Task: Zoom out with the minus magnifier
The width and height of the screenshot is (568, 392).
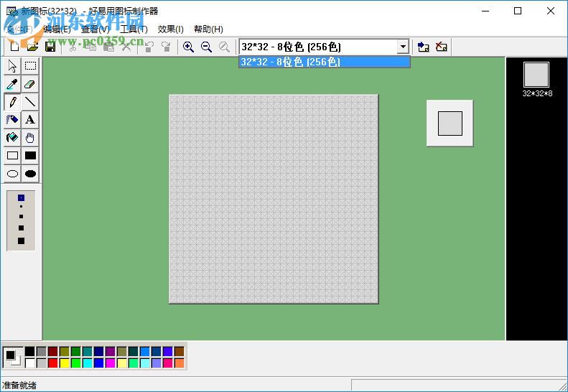Action: 207,47
